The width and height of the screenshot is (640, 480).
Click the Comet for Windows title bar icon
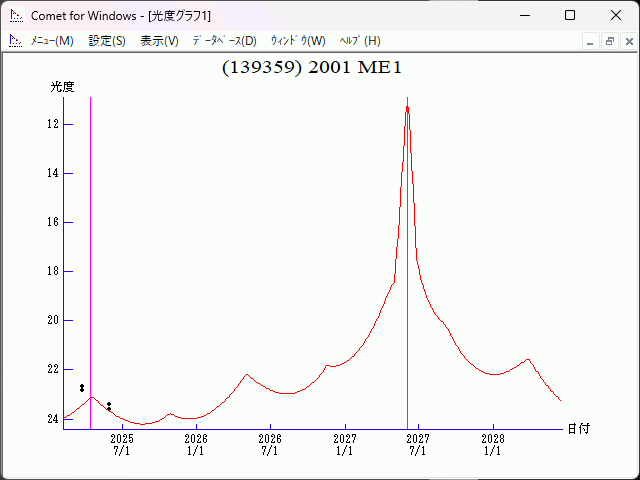pyautogui.click(x=15, y=16)
